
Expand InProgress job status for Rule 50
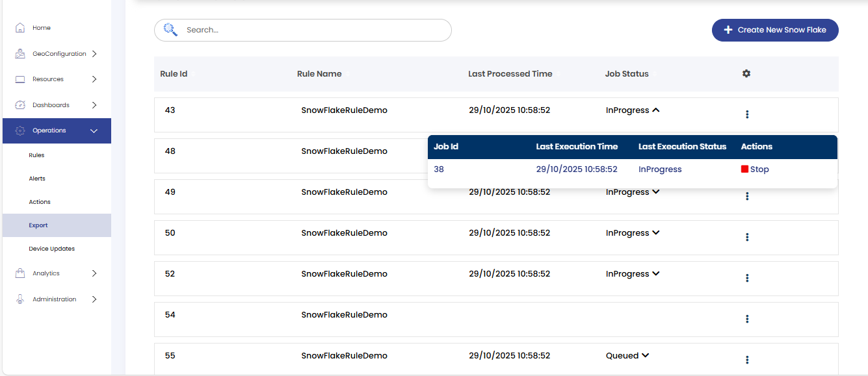tap(655, 233)
